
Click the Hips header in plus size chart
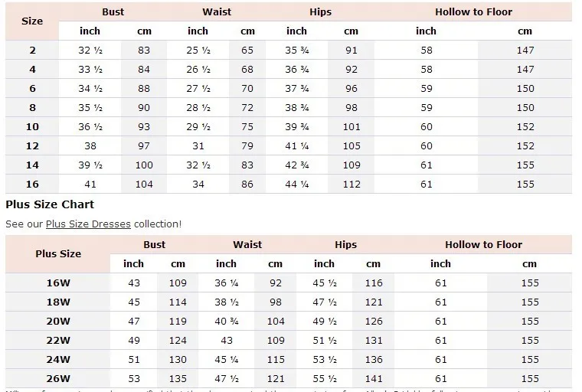click(x=345, y=245)
